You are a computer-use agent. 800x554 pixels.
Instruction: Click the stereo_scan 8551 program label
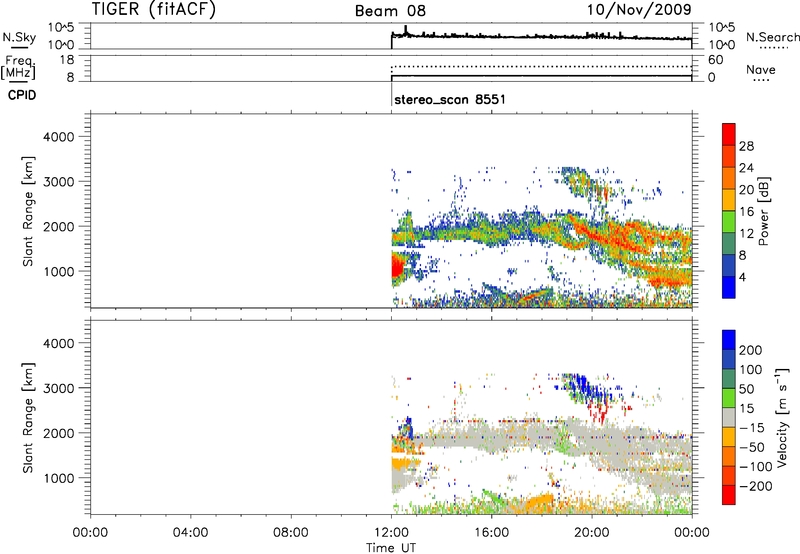click(x=450, y=99)
